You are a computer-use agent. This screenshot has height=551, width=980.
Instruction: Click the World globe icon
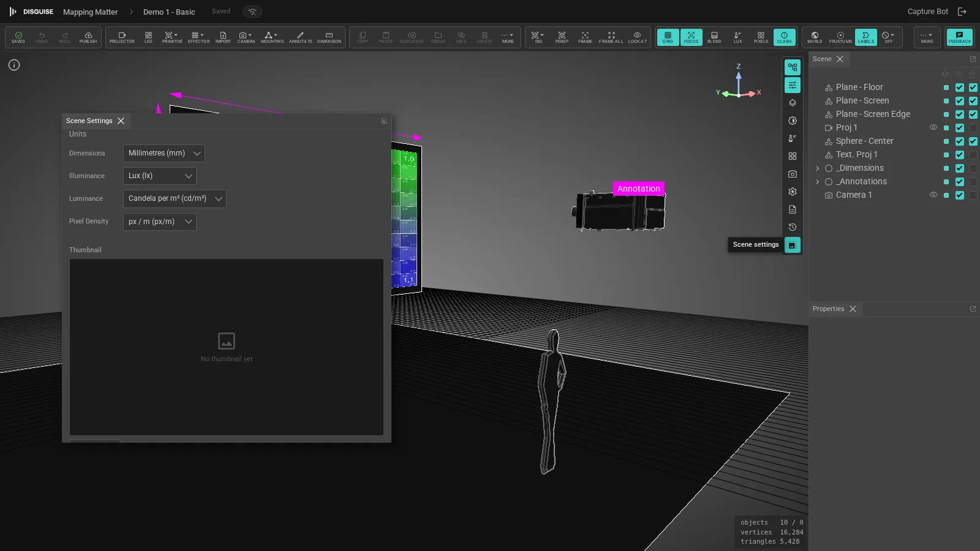[x=815, y=37]
